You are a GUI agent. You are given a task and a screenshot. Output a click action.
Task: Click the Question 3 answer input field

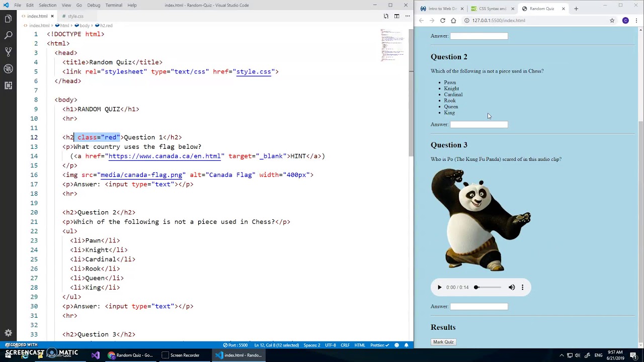(479, 306)
